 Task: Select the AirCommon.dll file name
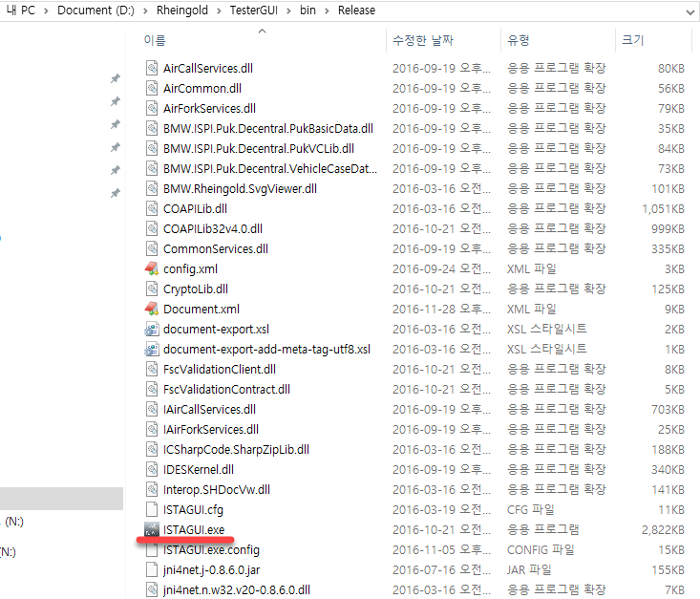pos(202,89)
